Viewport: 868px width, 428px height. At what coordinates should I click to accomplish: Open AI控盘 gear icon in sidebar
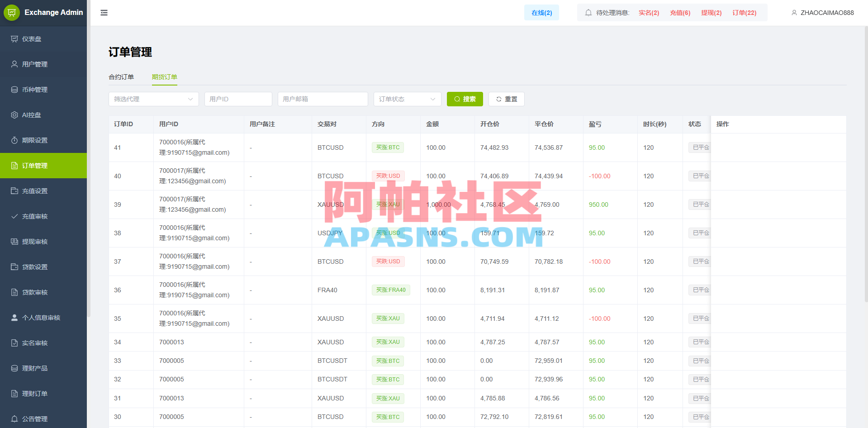tap(14, 115)
